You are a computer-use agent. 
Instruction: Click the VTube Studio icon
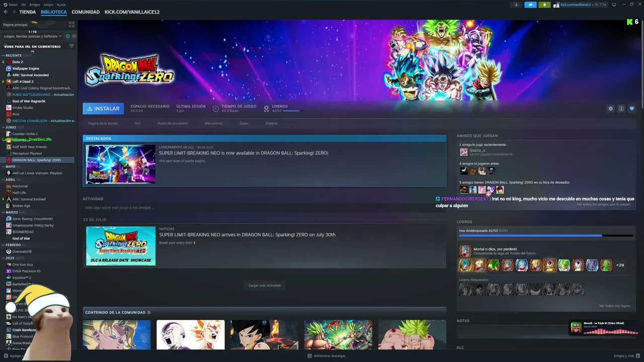pyautogui.click(x=9, y=108)
